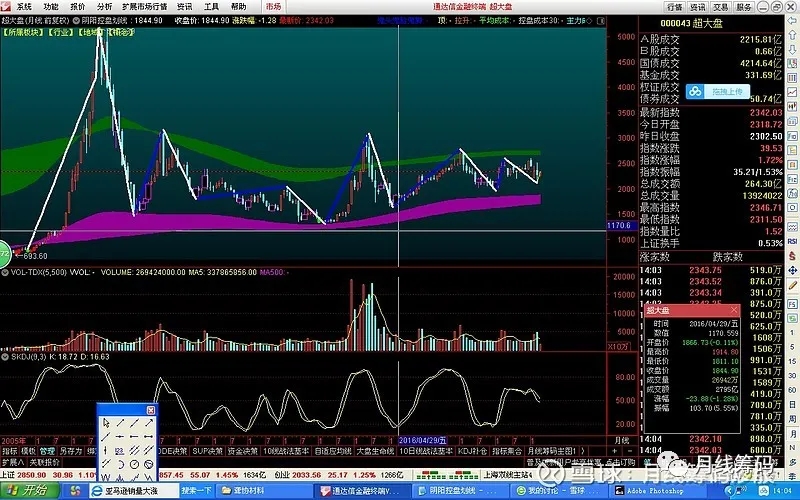Open the 分析 menu
This screenshot has width=800, height=500.
[x=104, y=6]
